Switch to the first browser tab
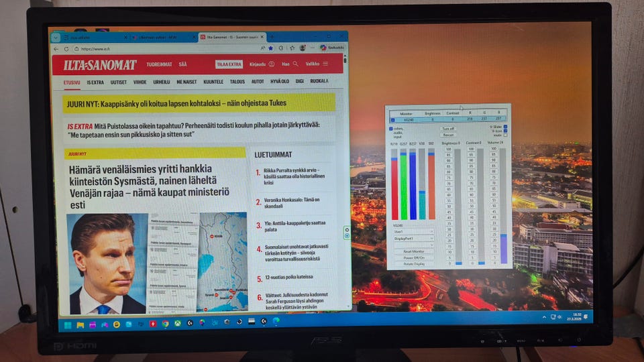 [x=95, y=38]
